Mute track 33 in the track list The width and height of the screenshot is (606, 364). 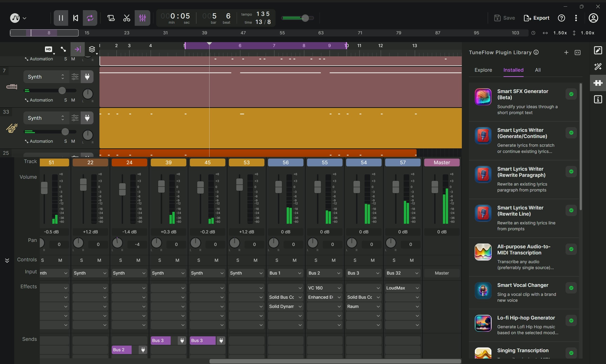[x=73, y=141]
